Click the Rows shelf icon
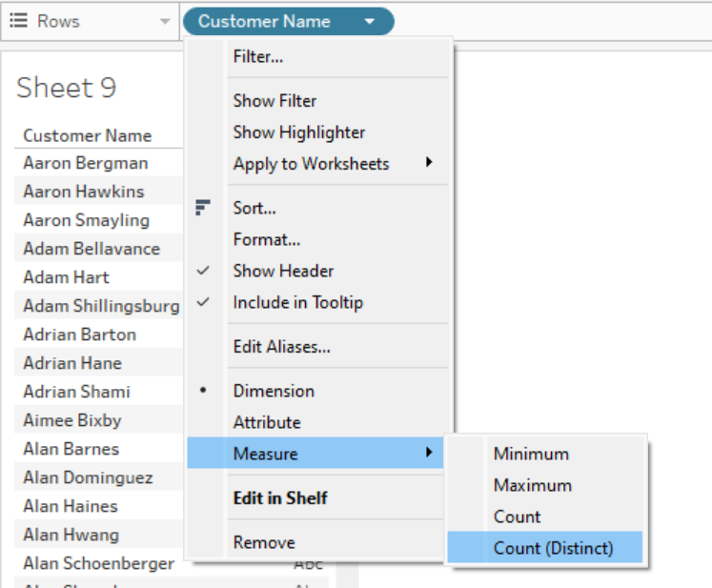The height and width of the screenshot is (588, 712). tap(18, 21)
